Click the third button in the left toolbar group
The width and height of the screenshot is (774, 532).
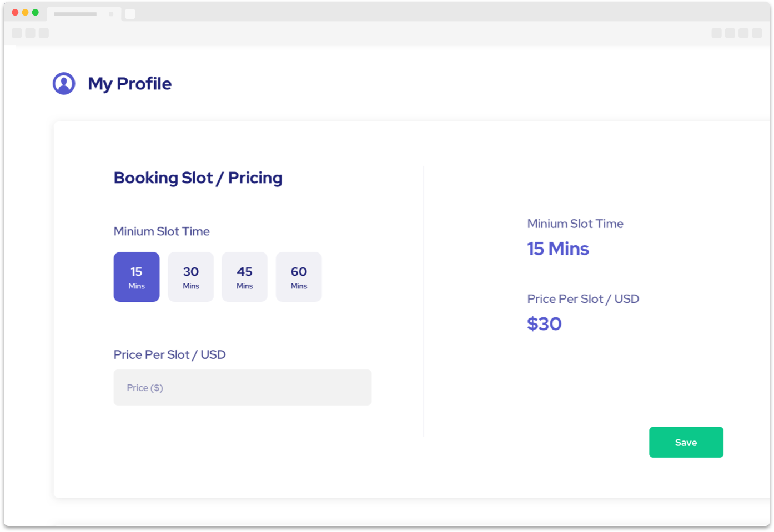coord(44,33)
